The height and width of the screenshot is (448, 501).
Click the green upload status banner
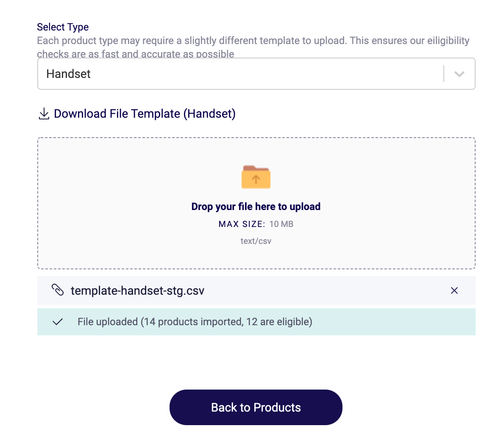click(256, 322)
